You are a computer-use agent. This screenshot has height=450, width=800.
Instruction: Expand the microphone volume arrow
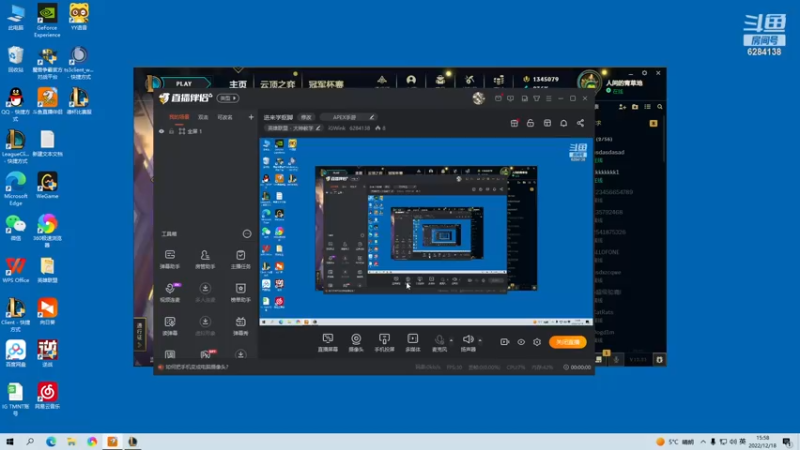tap(451, 340)
